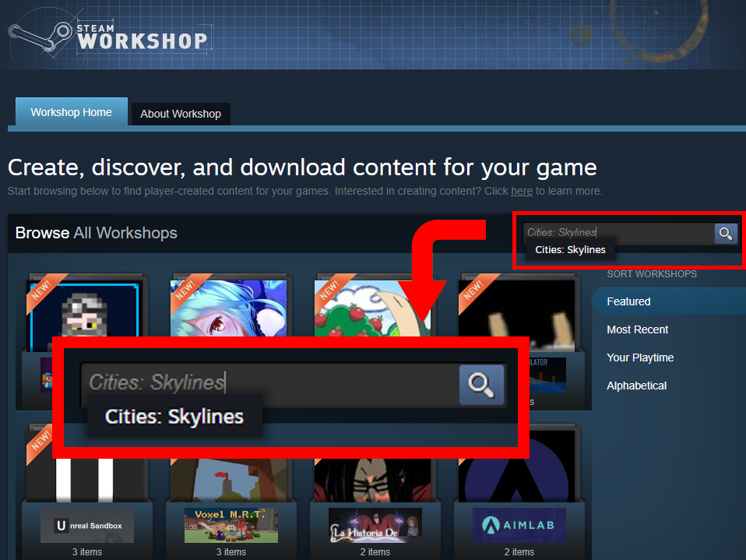Open the black and white stripes thumbnail above Unreal Sandbox
The width and height of the screenshot is (746, 560).
(84, 481)
